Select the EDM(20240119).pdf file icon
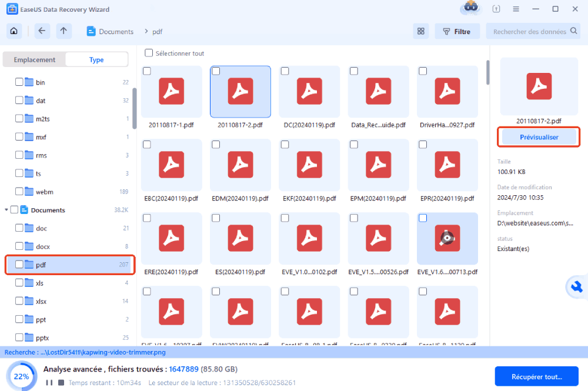Screen dimensions: 588x391 pyautogui.click(x=240, y=165)
